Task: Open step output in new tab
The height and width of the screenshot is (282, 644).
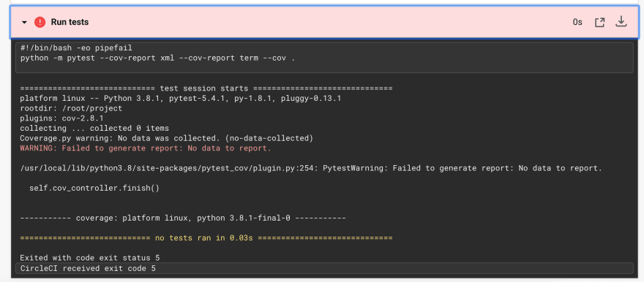Action: (599, 22)
